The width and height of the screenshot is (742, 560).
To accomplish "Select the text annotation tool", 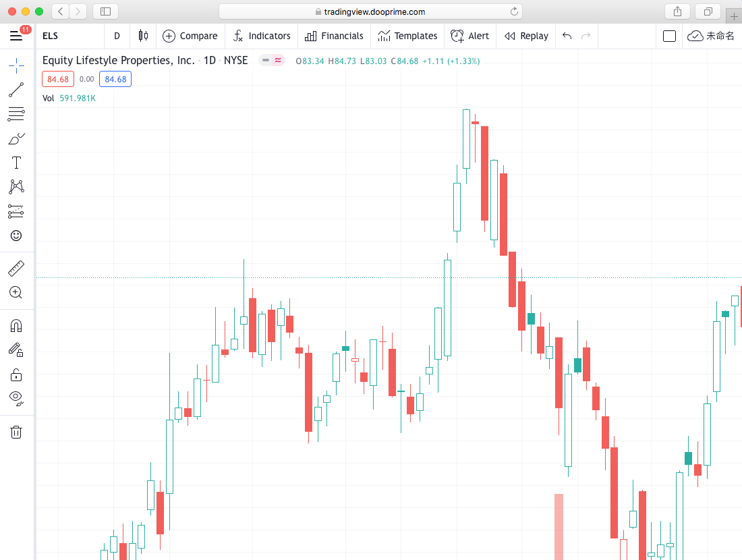I will (16, 163).
